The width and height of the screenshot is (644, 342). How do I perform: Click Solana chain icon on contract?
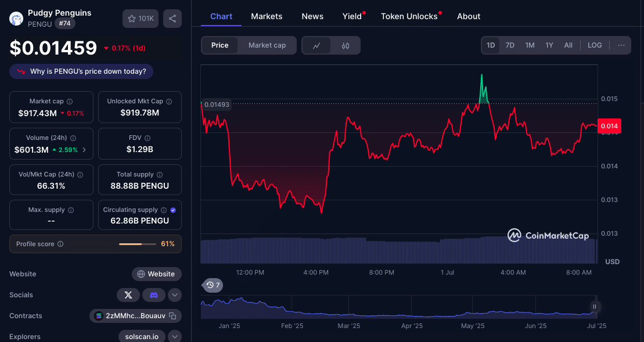coord(99,316)
